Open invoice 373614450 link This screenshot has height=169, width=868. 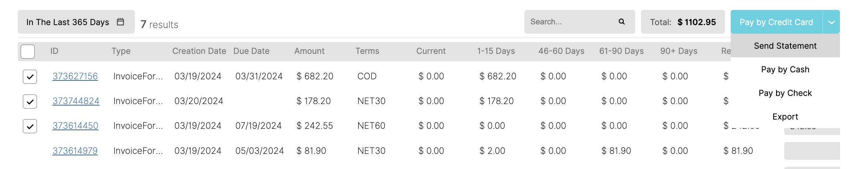click(x=75, y=126)
